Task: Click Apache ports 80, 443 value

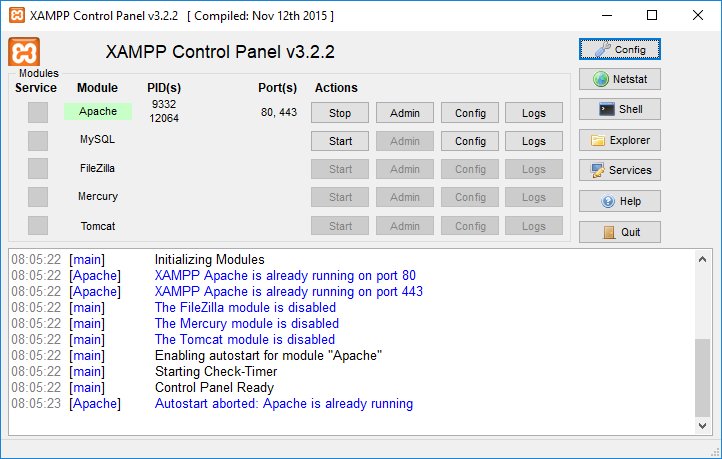Action: (279, 112)
